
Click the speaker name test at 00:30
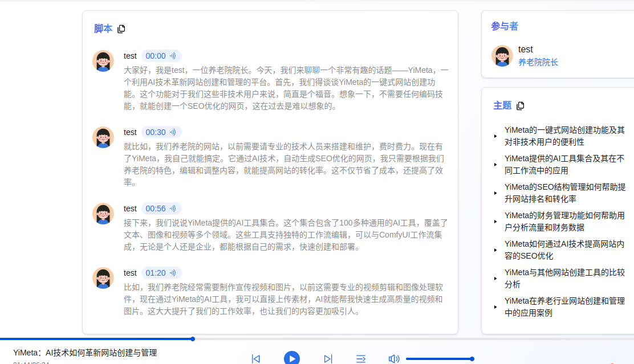(x=130, y=132)
